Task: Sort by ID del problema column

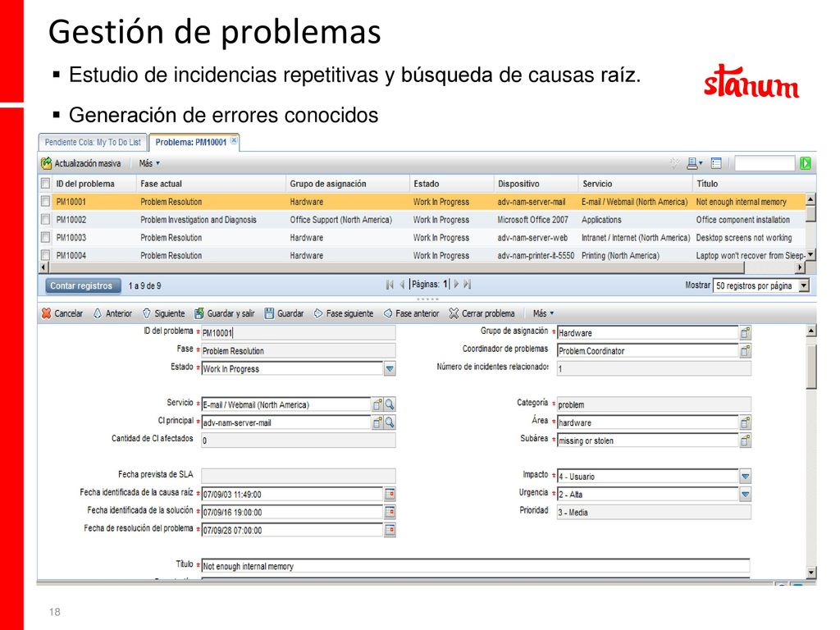Action: point(85,183)
